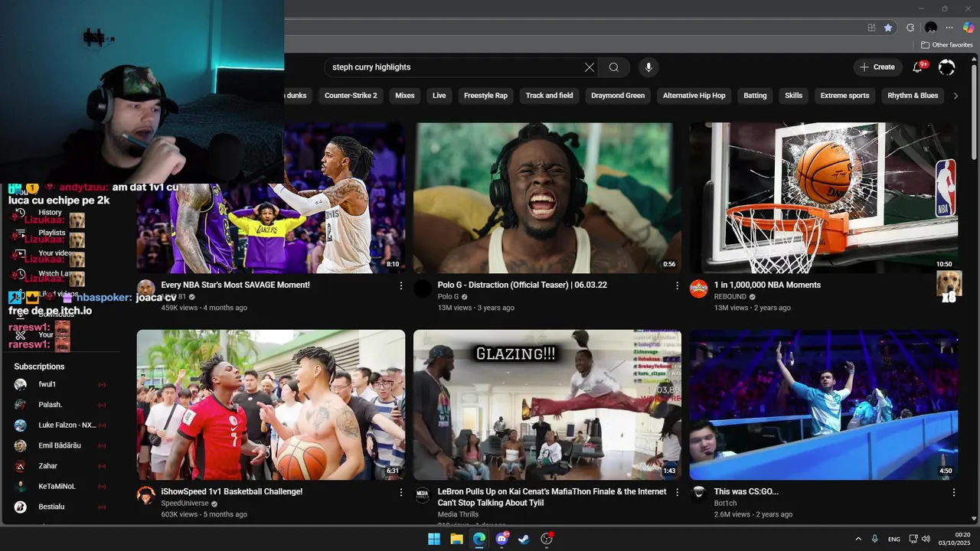
Task: Show more chips with the right arrow
Action: tap(955, 96)
